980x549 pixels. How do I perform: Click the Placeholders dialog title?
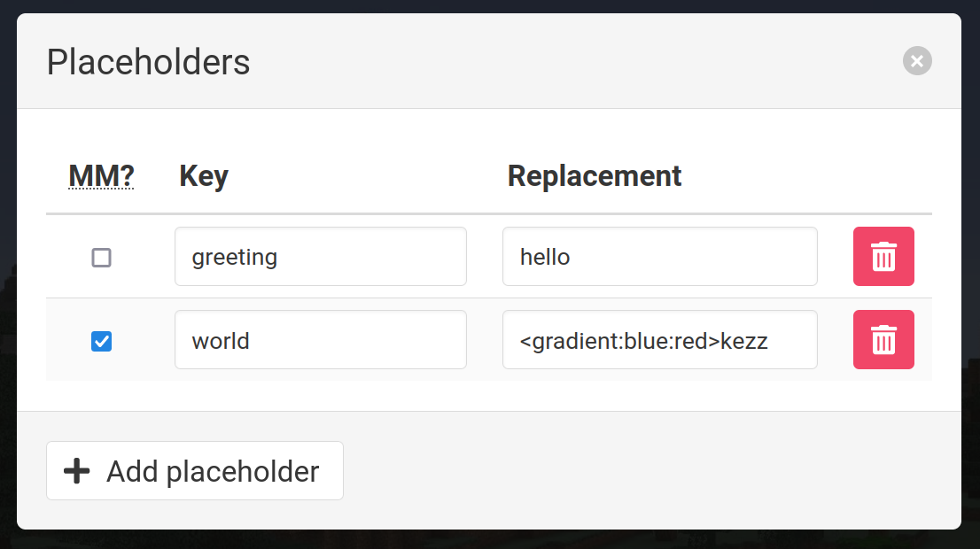148,62
